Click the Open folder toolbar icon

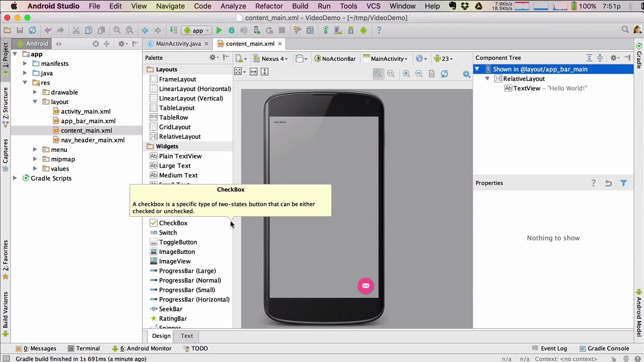coord(7,31)
